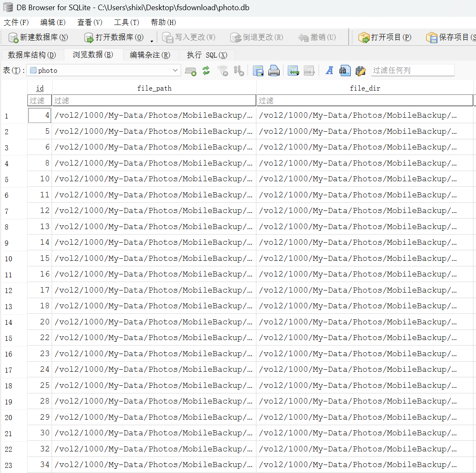
Task: Select file_path cell in id 6 row
Action: point(154,147)
